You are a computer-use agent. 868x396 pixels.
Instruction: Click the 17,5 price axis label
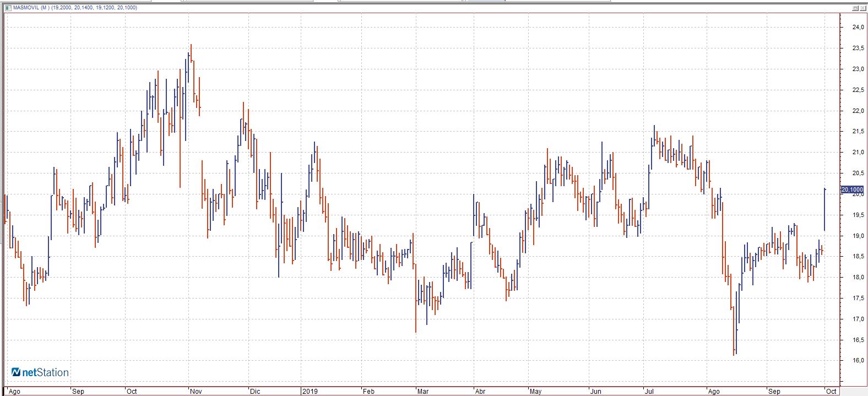coord(858,299)
